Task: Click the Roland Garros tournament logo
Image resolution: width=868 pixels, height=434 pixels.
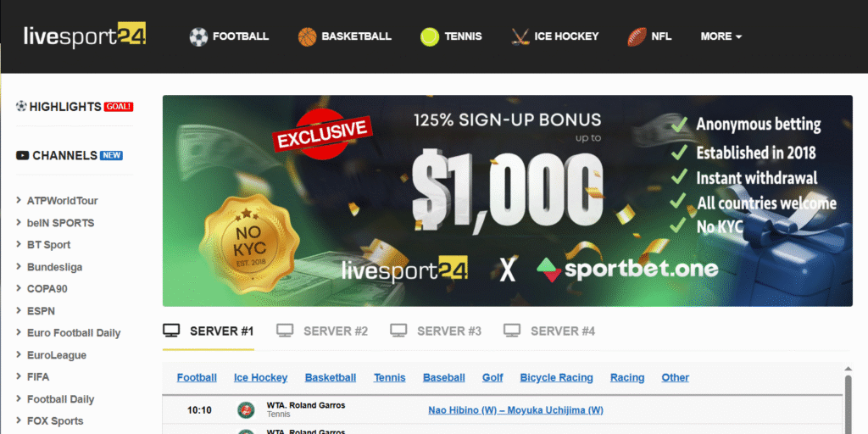Action: pos(246,410)
